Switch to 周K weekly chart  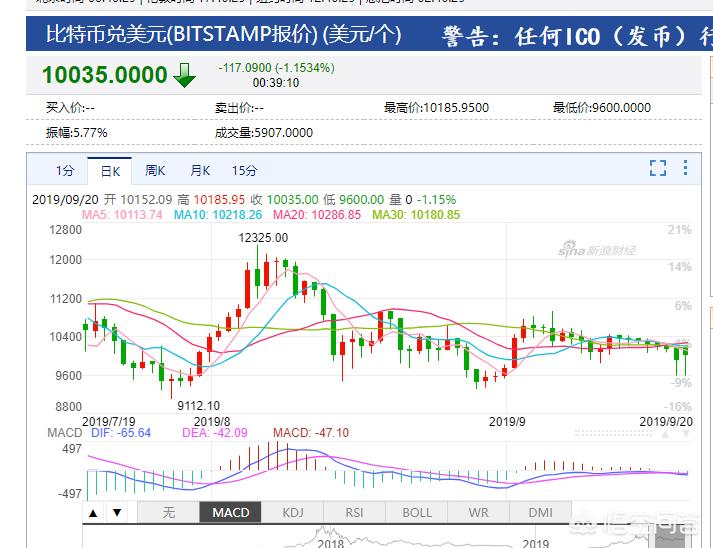pos(155,170)
